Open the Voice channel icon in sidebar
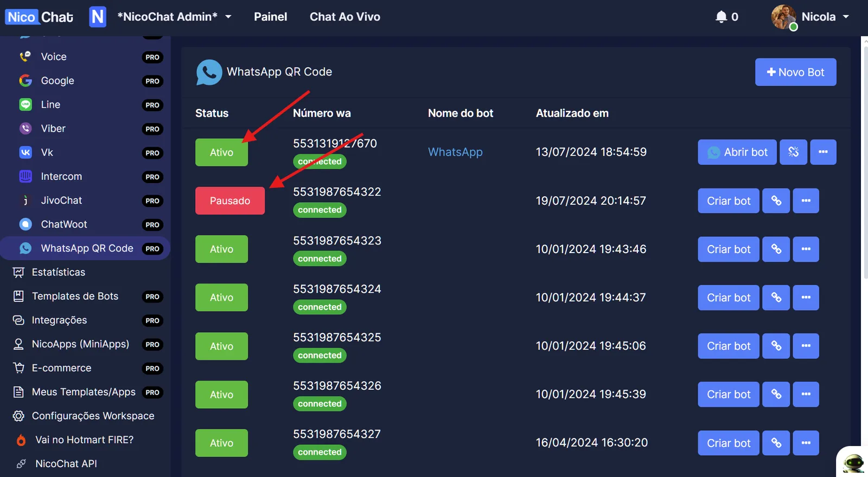868x477 pixels. point(25,56)
